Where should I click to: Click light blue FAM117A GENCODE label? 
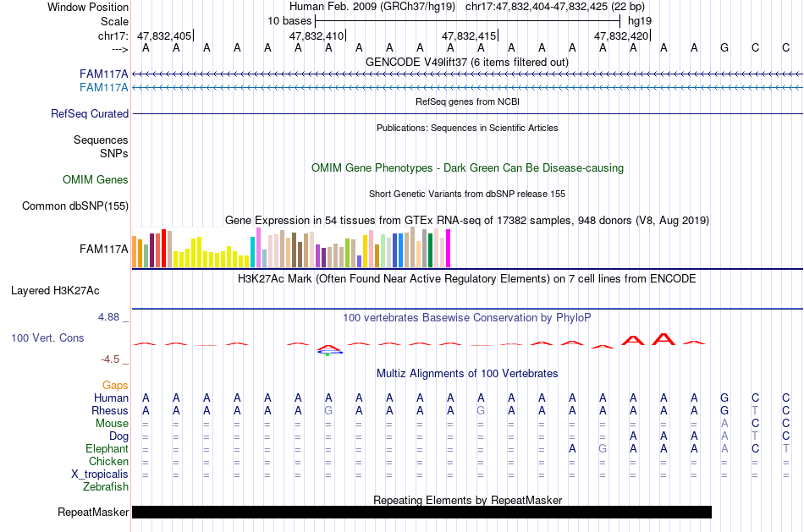pyautogui.click(x=103, y=88)
